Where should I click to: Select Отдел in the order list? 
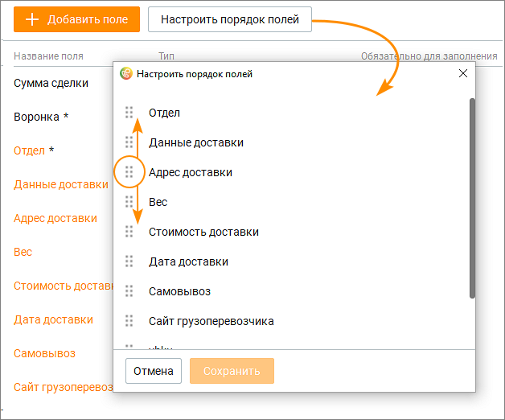click(164, 113)
